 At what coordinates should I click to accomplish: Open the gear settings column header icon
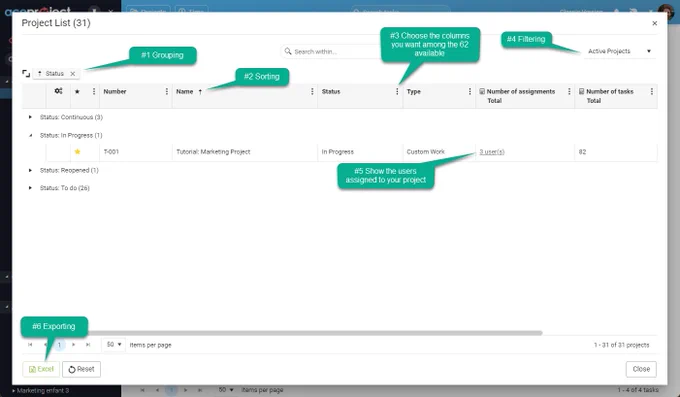pos(59,91)
